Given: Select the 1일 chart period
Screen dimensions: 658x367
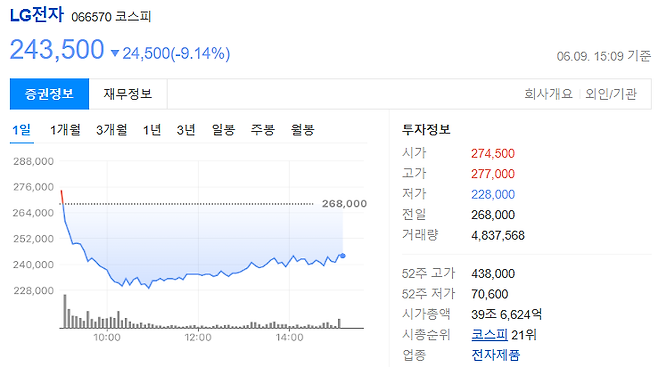Looking at the screenshot, I should (21, 130).
